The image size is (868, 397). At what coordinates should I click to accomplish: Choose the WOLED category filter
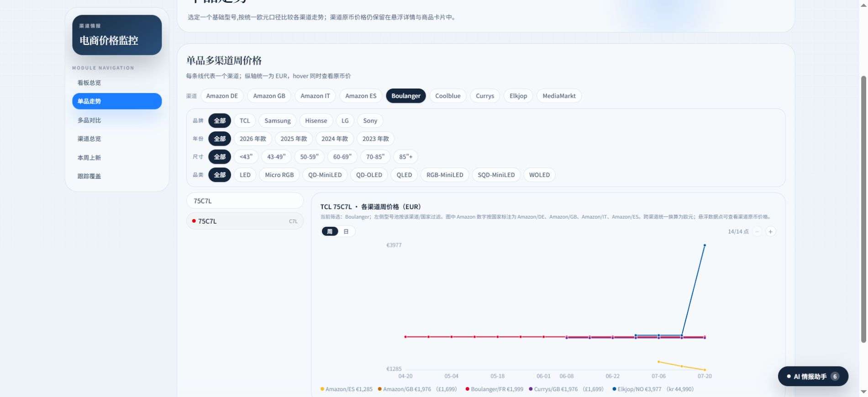pos(539,175)
